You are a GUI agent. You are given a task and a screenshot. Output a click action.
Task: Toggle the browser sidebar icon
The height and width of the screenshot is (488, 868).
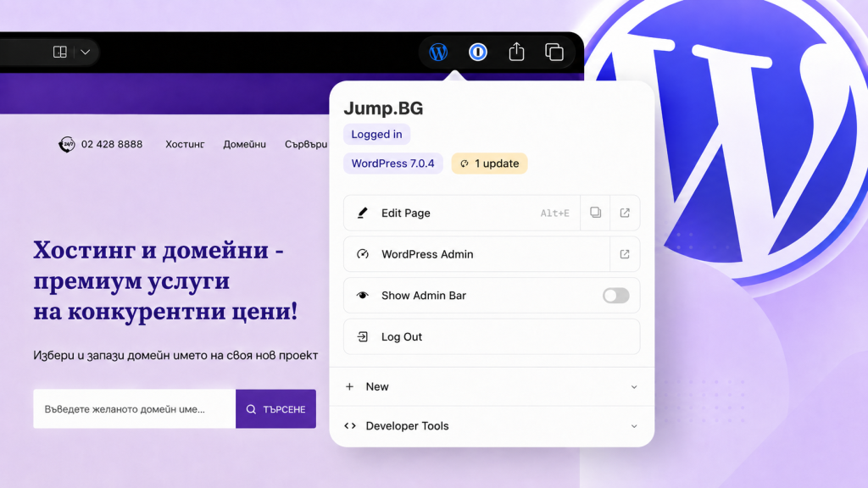pyautogui.click(x=60, y=52)
